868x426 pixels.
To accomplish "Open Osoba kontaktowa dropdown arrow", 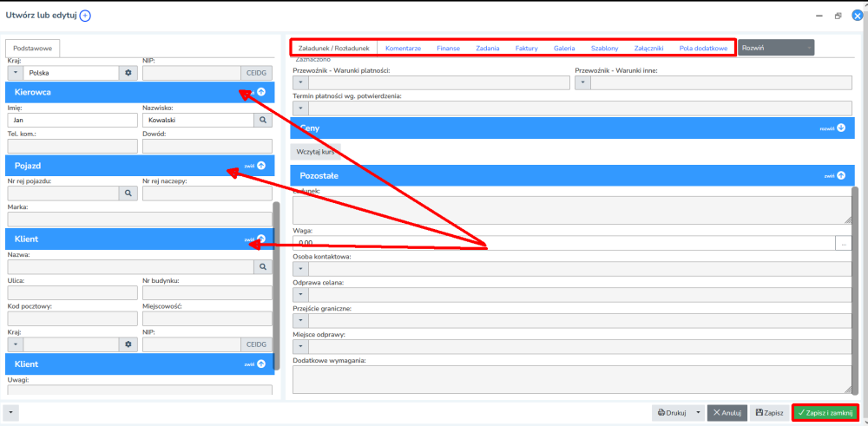I will pos(300,269).
